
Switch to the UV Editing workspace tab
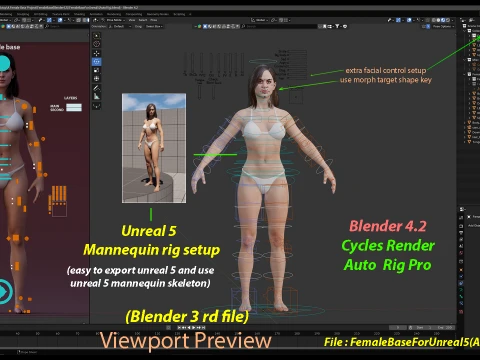click(x=40, y=14)
